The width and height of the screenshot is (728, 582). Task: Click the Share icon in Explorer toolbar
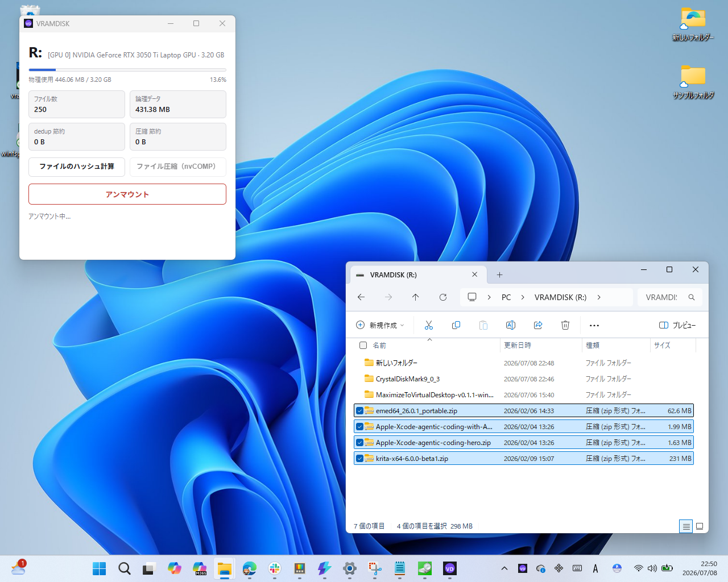pos(538,325)
